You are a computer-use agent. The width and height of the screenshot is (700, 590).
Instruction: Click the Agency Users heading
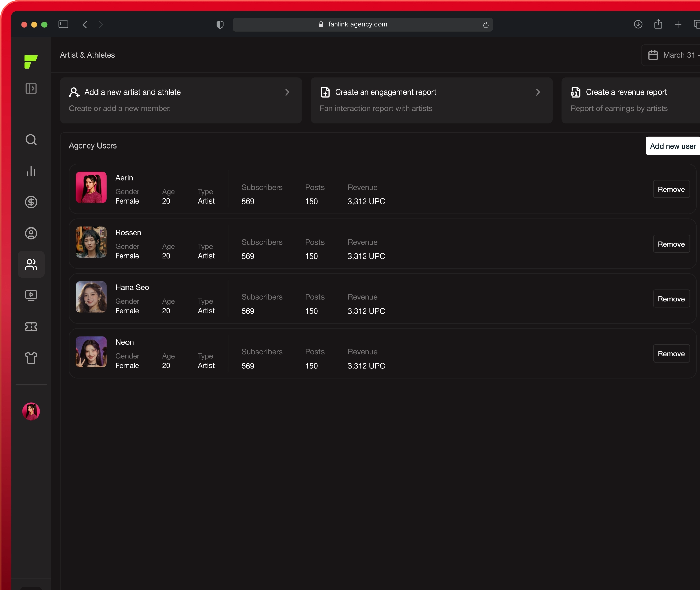tap(93, 145)
